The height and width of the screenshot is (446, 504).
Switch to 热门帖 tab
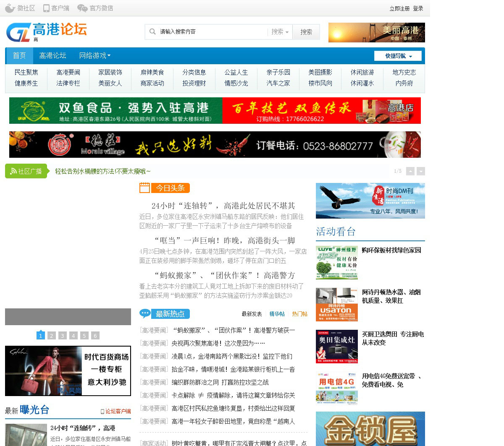pos(299,314)
